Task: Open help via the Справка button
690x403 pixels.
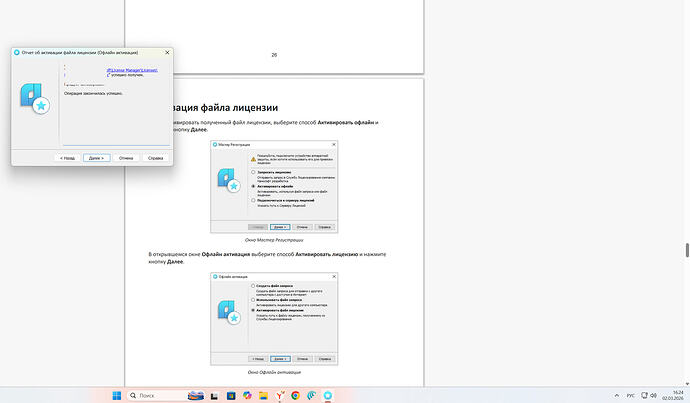Action: coord(155,157)
